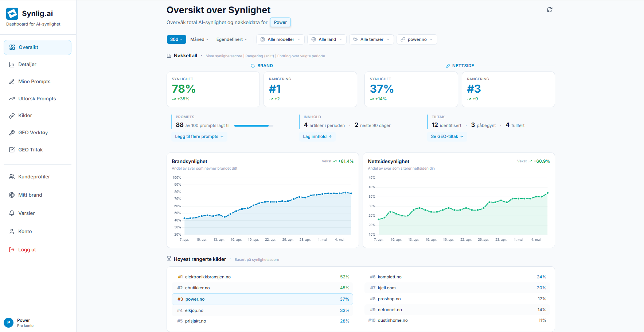Click the last data point on Brandsynlighet chart
This screenshot has width=644, height=332.
point(351,193)
